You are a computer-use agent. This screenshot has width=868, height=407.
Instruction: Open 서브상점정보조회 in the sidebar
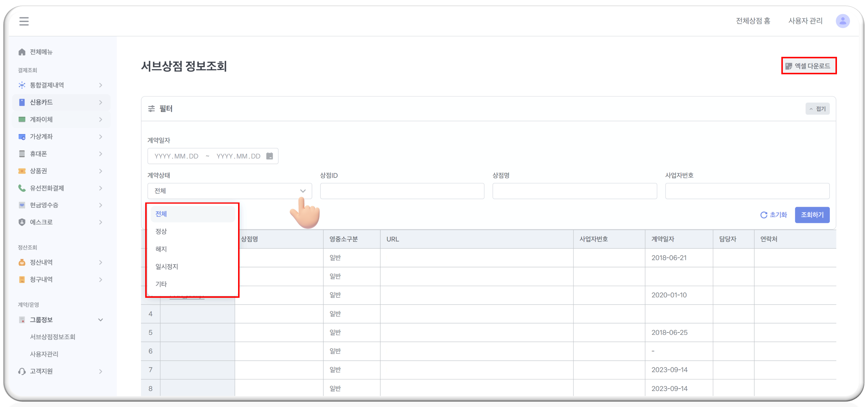tap(53, 337)
